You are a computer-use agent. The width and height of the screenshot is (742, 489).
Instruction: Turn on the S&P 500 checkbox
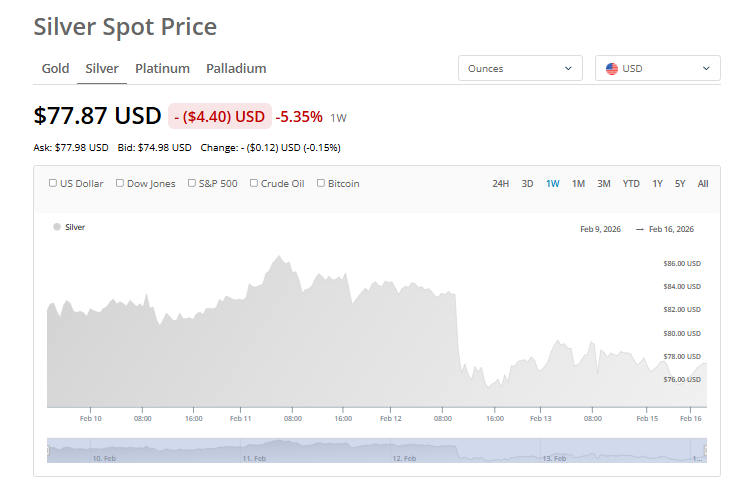pyautogui.click(x=191, y=183)
